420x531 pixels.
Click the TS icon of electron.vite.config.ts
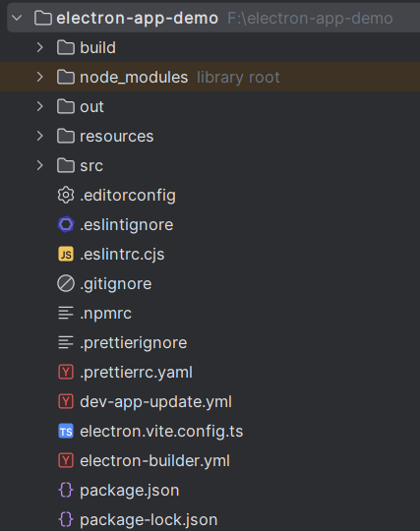click(x=66, y=431)
